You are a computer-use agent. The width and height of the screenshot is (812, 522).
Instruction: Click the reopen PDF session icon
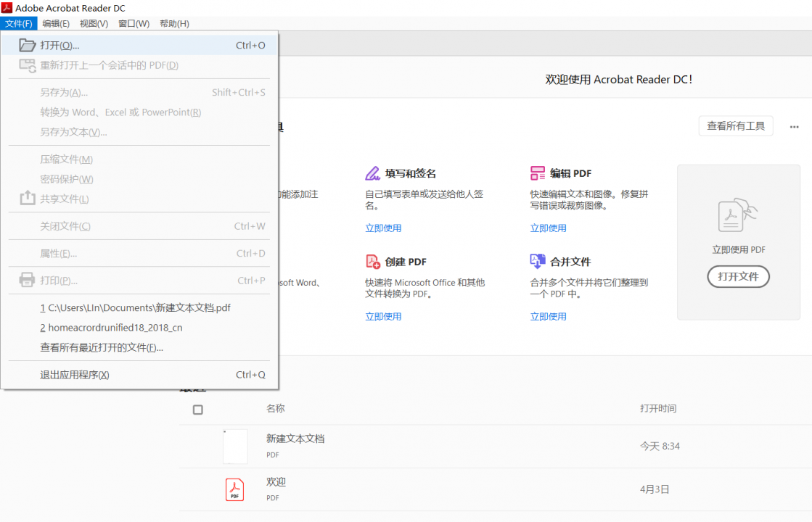[28, 65]
